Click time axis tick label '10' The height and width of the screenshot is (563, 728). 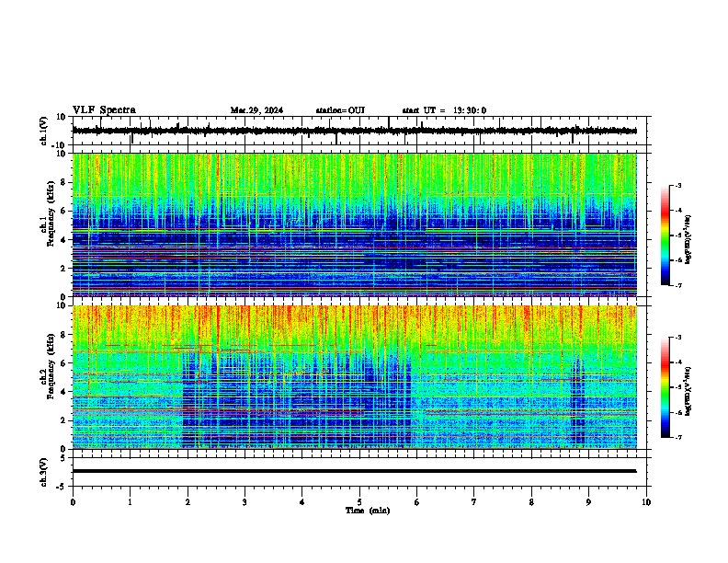coord(646,502)
